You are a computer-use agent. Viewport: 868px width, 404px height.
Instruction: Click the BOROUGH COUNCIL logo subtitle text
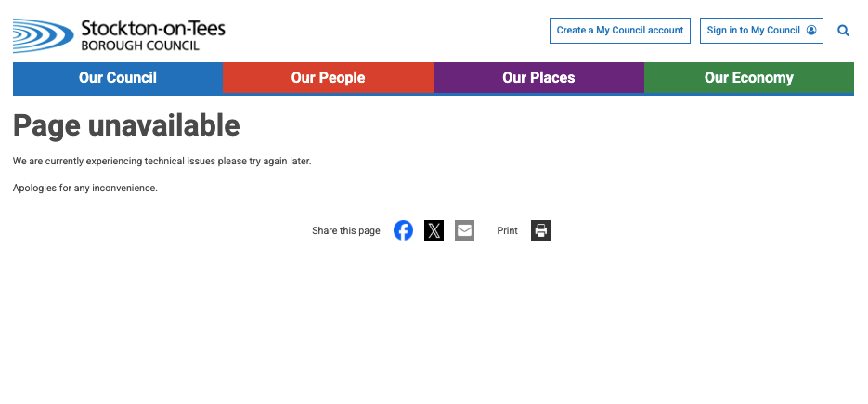tap(139, 46)
